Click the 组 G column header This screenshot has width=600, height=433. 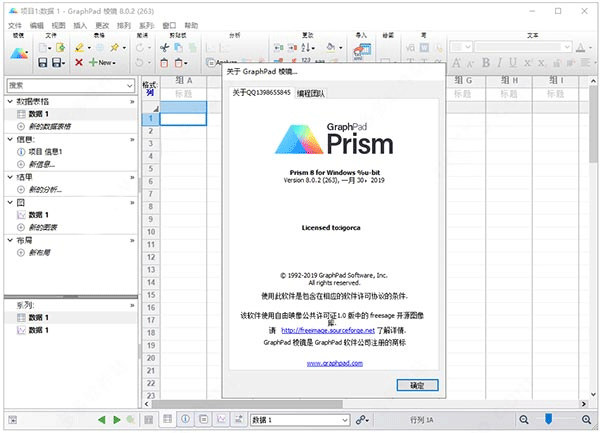463,80
